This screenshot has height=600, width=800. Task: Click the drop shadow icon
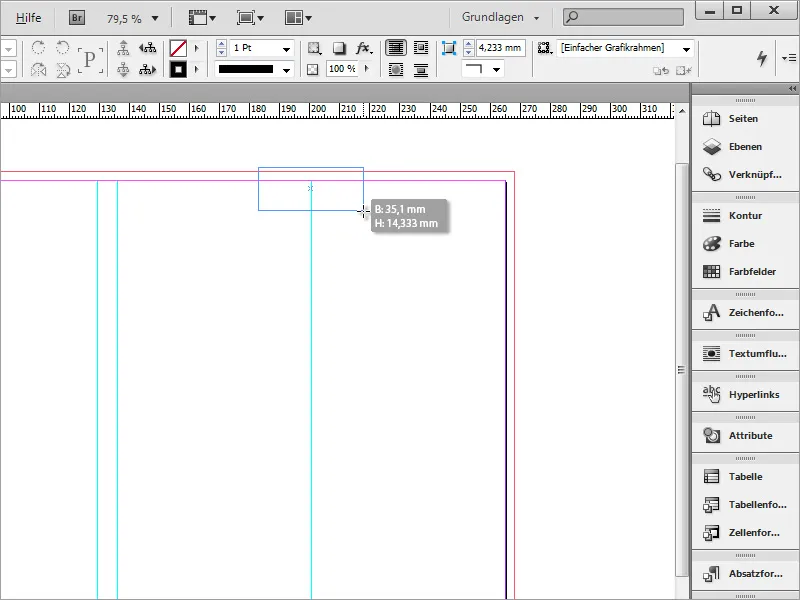(339, 48)
